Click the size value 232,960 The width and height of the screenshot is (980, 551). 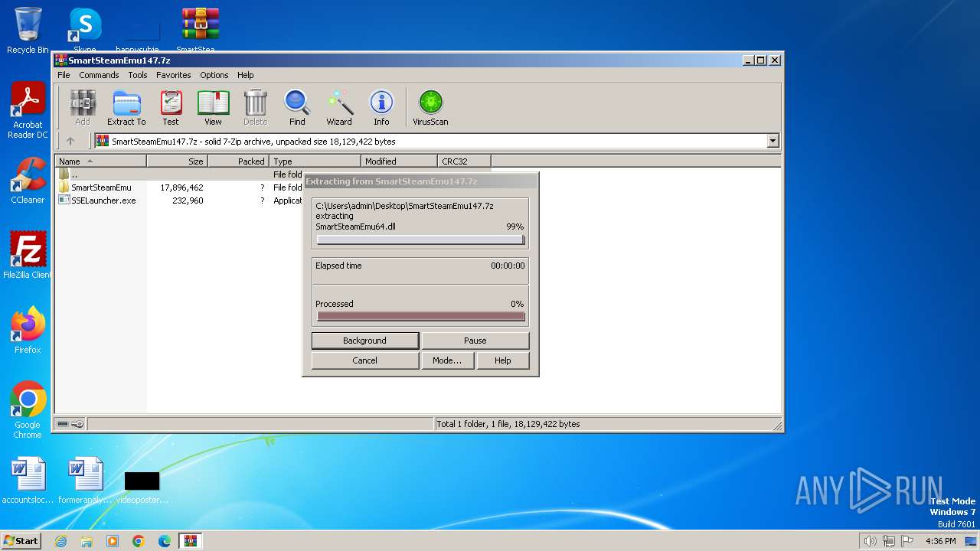coord(188,201)
